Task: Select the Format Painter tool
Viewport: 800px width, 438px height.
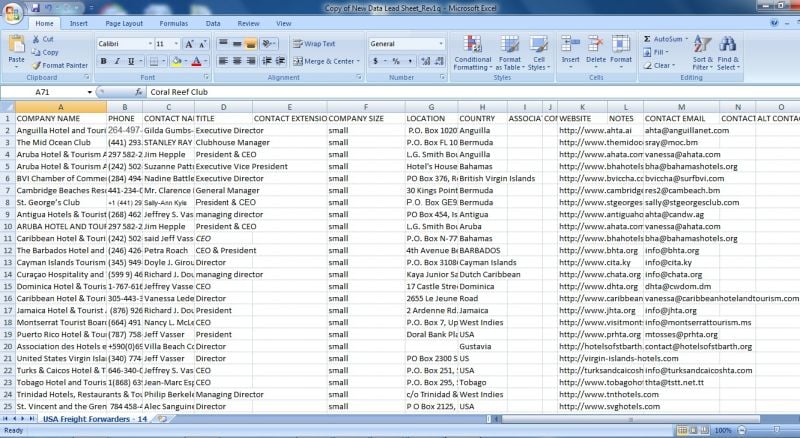Action: pos(64,65)
